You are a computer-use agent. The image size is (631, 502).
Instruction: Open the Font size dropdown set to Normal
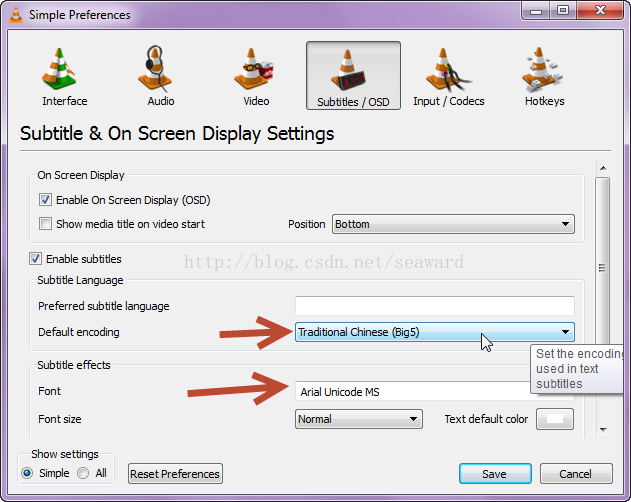pos(359,419)
